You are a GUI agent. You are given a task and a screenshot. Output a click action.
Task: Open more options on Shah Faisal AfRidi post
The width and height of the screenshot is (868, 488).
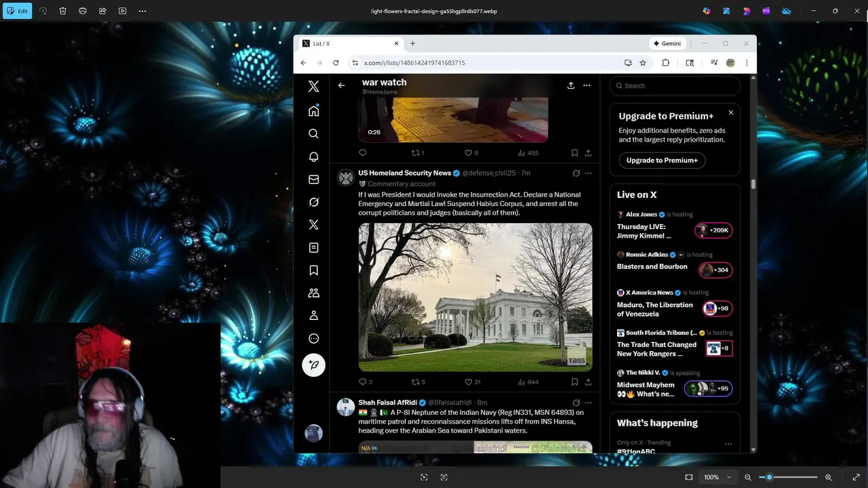(588, 402)
